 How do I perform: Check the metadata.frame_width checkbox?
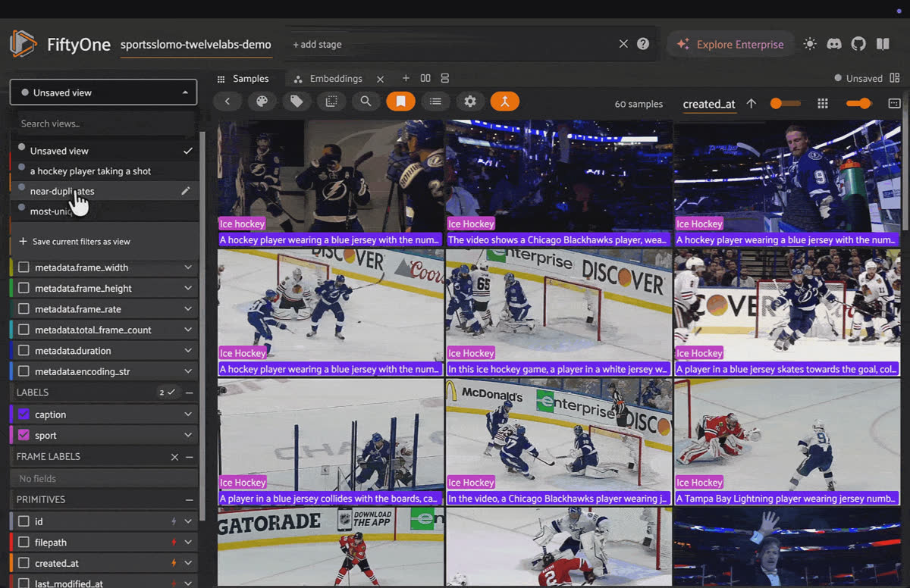coord(24,267)
